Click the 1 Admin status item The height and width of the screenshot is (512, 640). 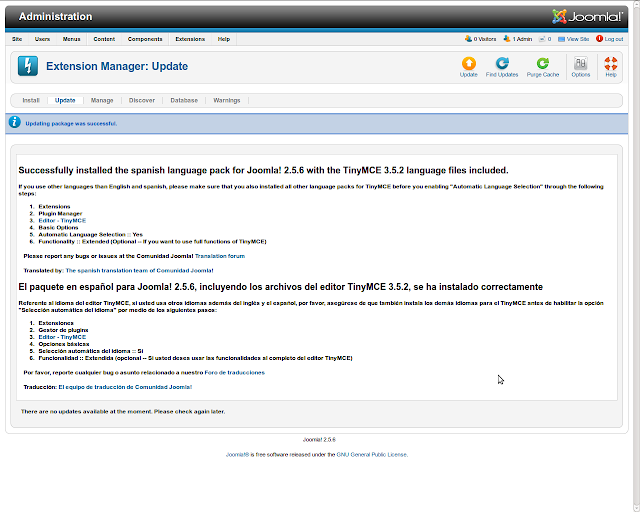(x=518, y=39)
